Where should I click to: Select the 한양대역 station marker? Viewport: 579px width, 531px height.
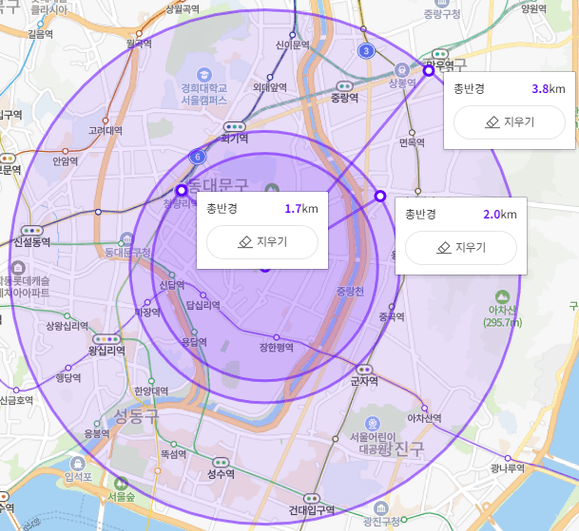[151, 381]
